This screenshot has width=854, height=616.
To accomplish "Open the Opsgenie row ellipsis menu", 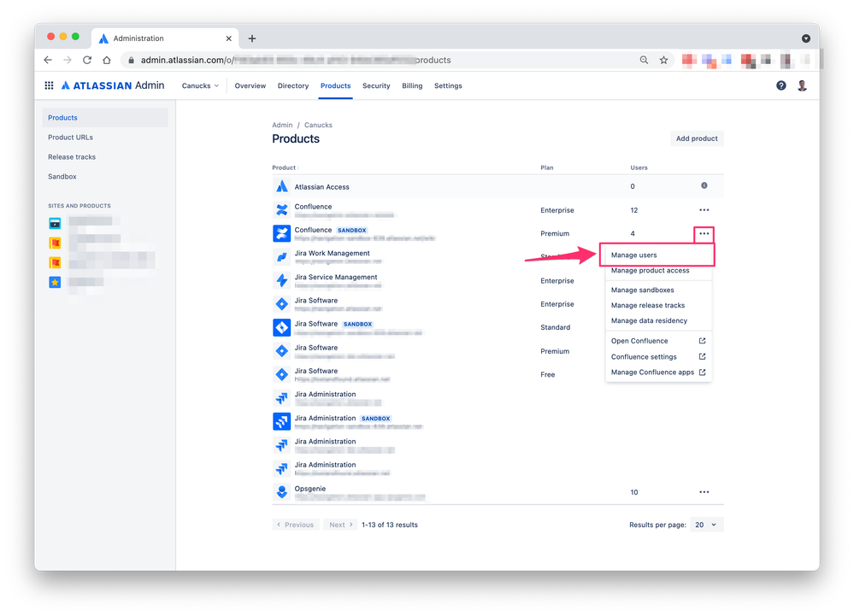I will [x=704, y=491].
